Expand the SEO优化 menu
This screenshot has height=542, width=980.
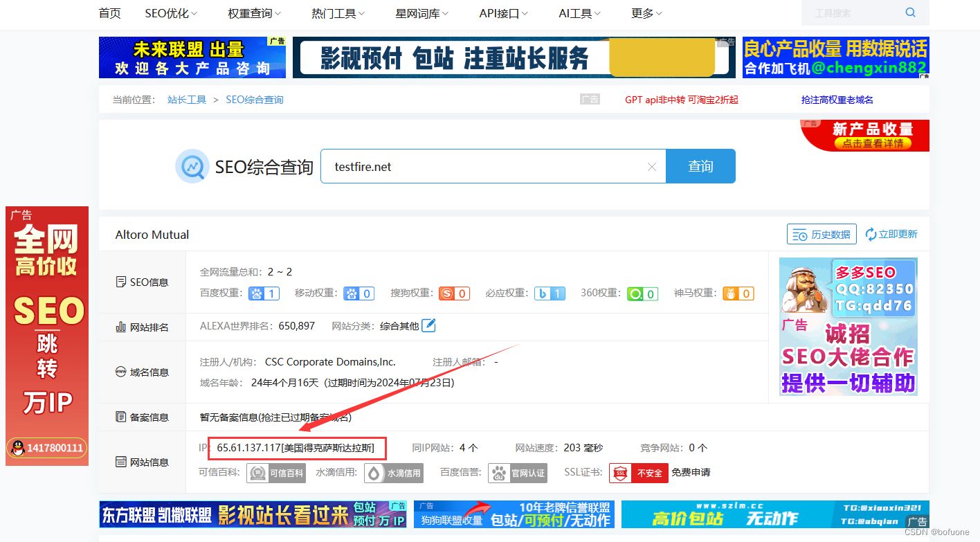[x=171, y=13]
